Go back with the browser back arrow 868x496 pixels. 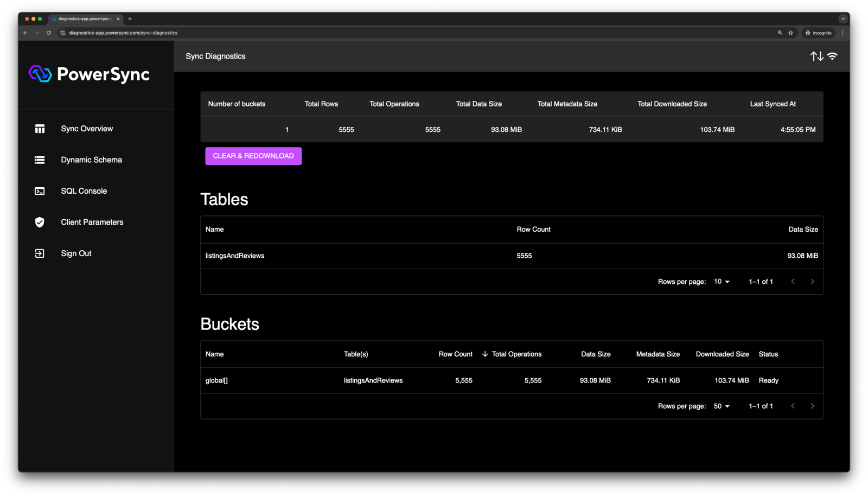(x=25, y=33)
